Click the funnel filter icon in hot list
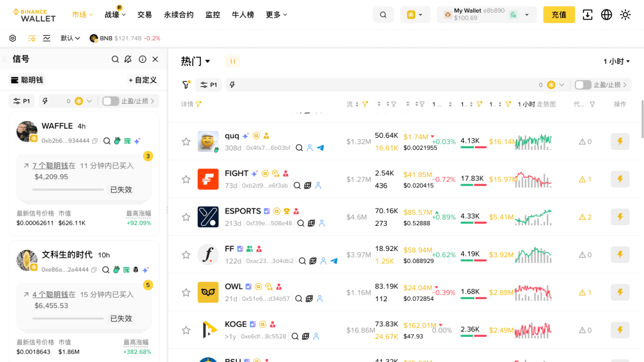Image resolution: width=644 pixels, height=362 pixels. [186, 84]
